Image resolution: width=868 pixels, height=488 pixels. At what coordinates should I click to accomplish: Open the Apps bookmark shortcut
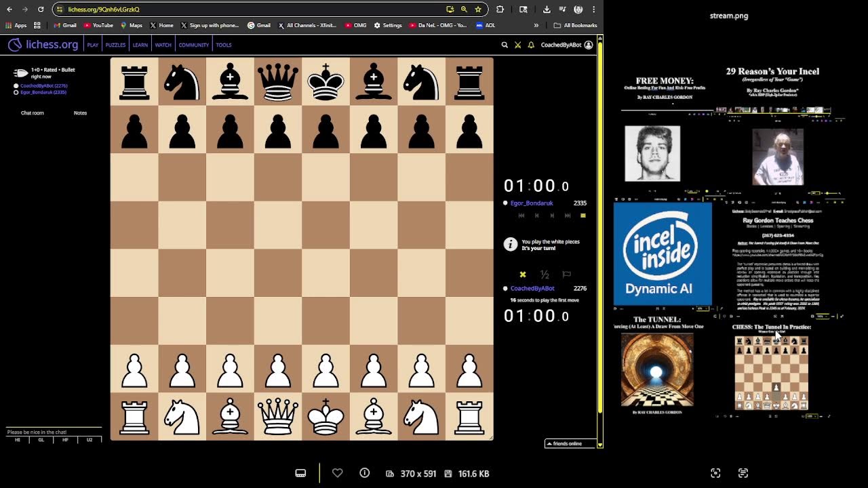pyautogui.click(x=16, y=25)
